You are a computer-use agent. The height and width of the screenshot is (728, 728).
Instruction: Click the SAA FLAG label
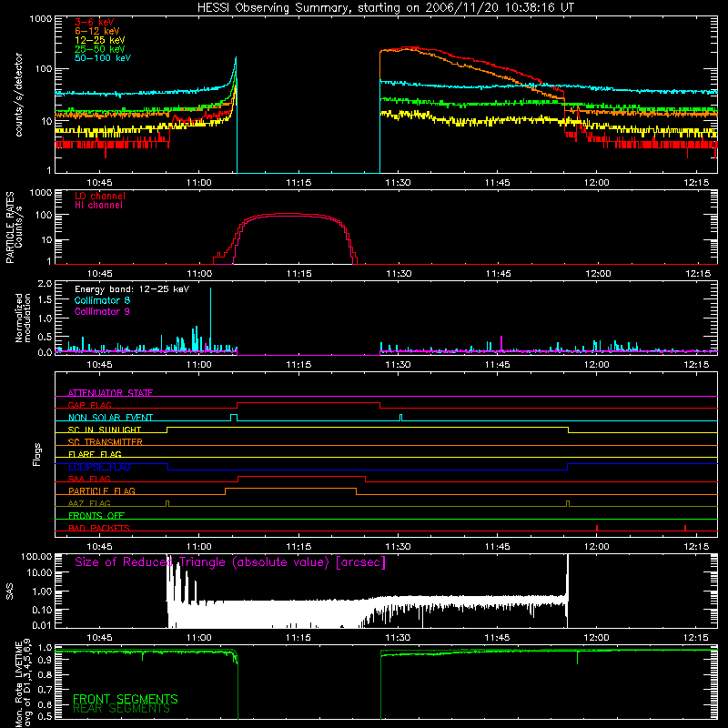click(x=89, y=479)
